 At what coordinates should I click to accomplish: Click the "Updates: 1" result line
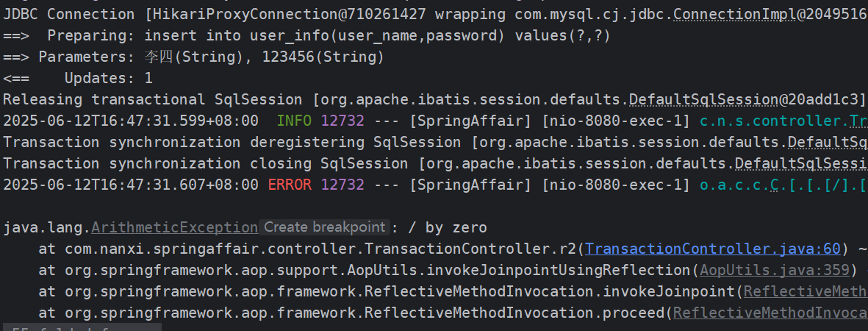point(109,78)
